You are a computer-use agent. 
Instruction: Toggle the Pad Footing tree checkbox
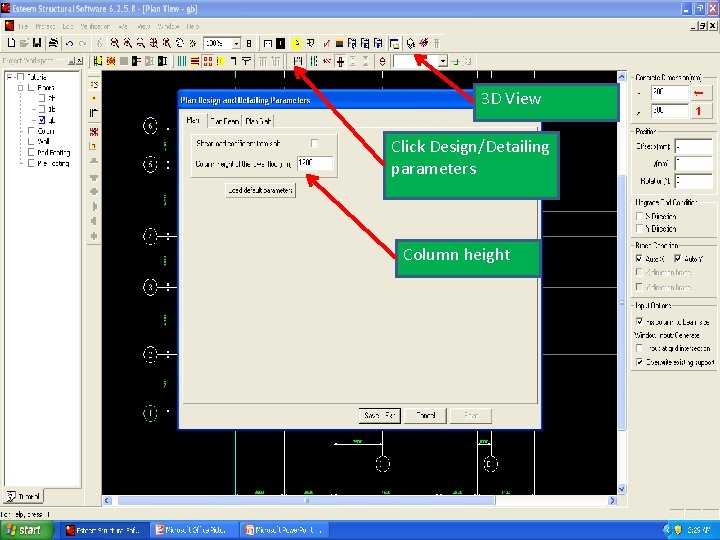pos(31,152)
